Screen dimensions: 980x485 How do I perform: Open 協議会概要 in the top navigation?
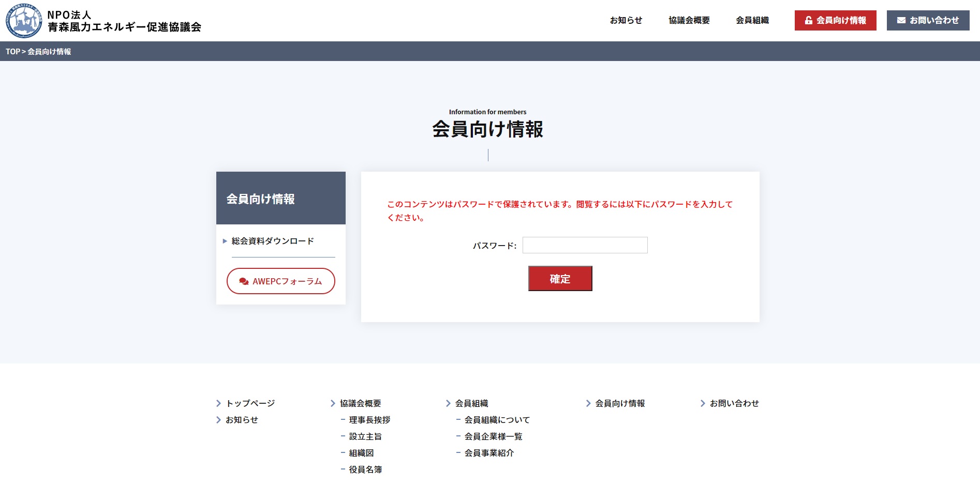[689, 21]
